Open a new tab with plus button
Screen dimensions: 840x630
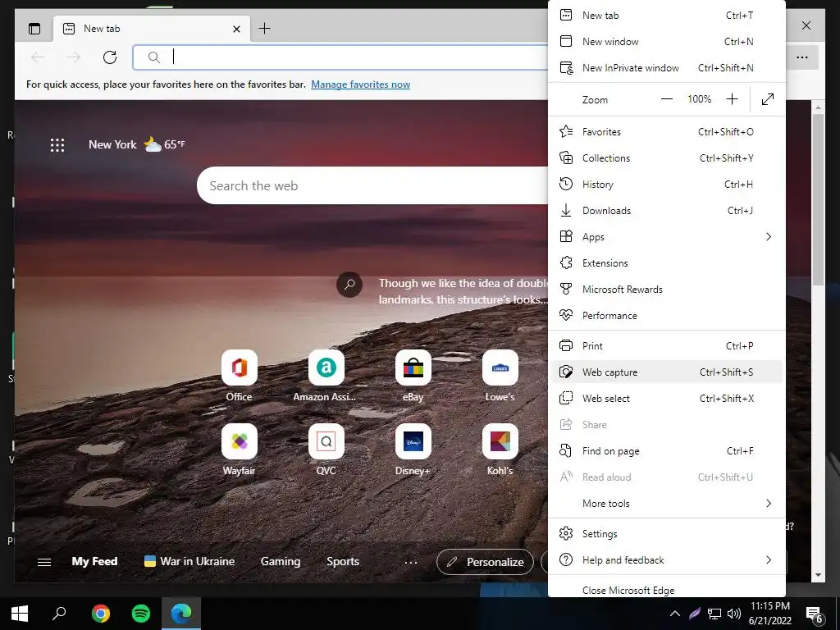pos(265,29)
